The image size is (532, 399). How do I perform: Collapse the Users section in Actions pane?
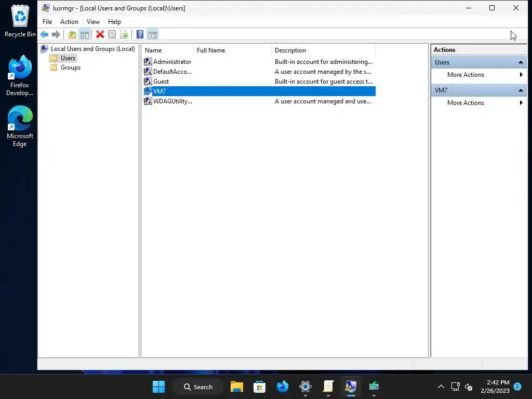(521, 62)
